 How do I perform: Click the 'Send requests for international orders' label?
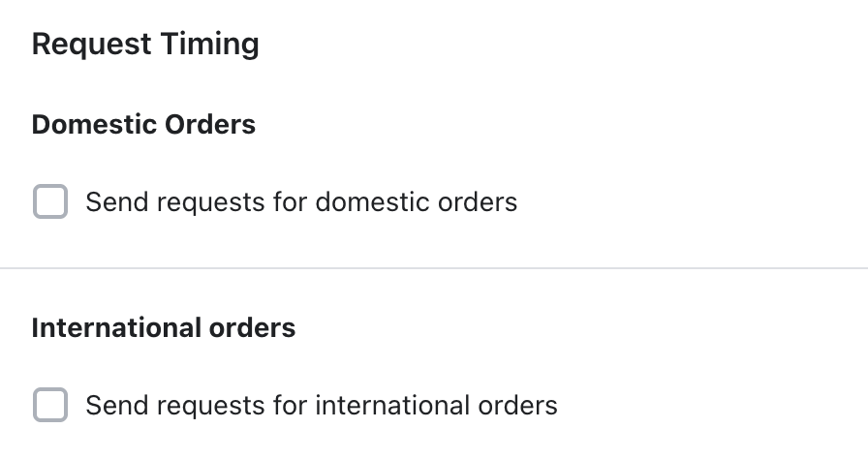point(322,405)
